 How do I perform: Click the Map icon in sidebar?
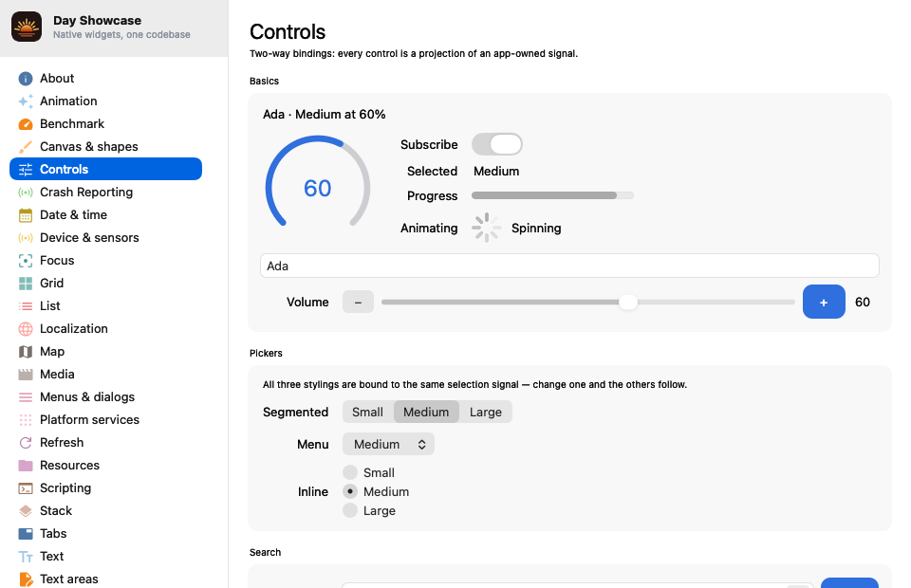(26, 352)
